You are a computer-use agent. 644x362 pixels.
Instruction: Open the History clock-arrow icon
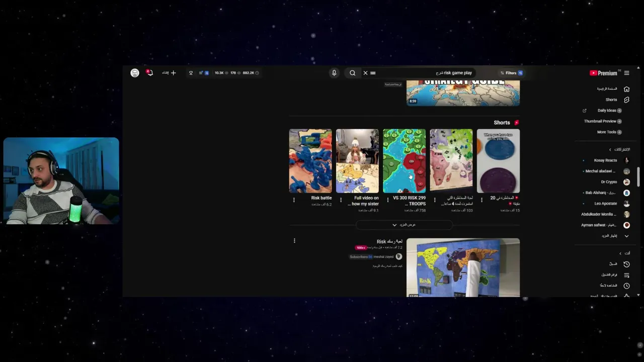point(626,264)
